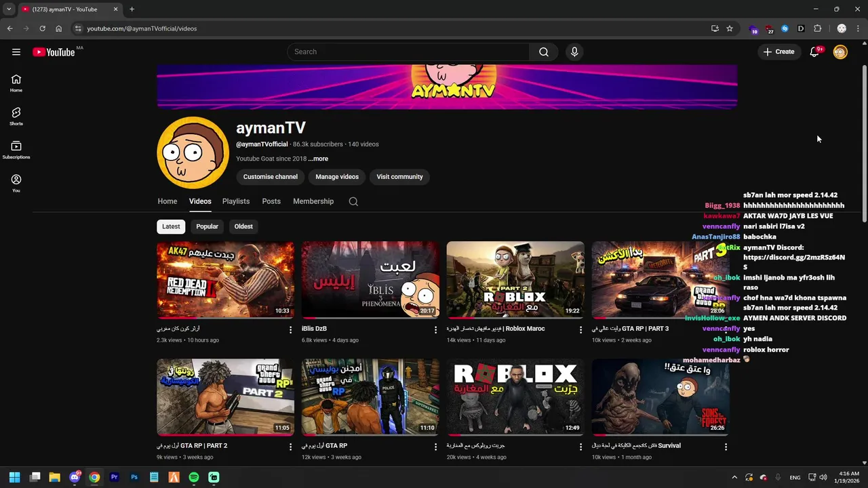Click the magnifier search button
868x488 pixels.
click(x=544, y=52)
